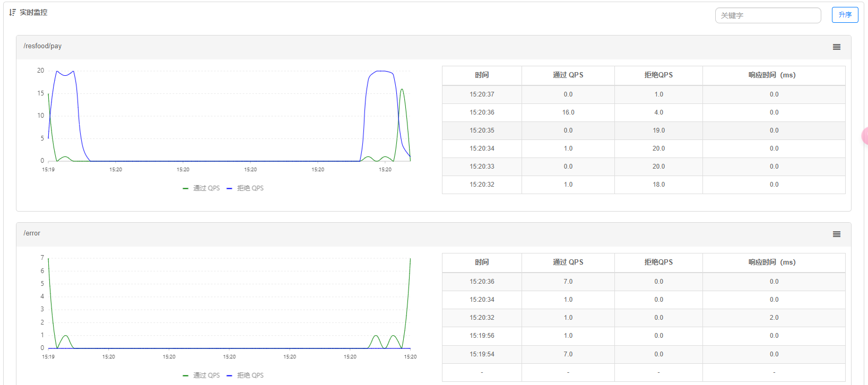Toggle 拒绝 QPS legend in /error chart
This screenshot has width=868, height=385.
245,375
